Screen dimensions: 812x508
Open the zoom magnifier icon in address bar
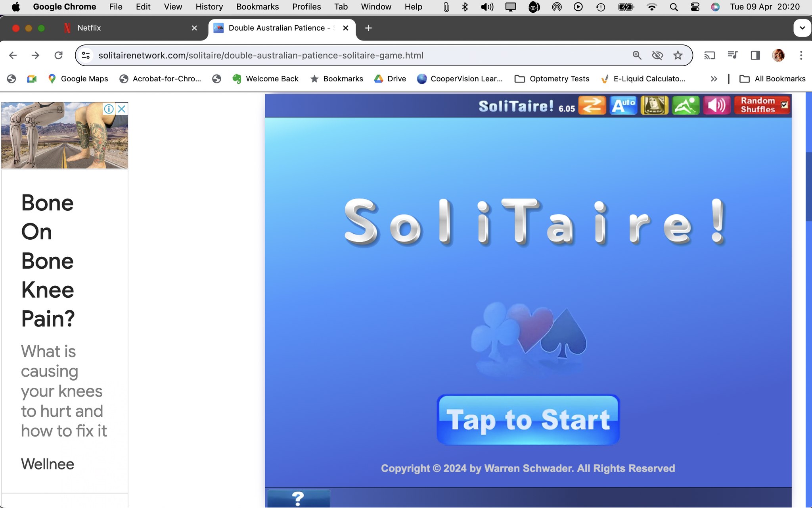click(637, 55)
